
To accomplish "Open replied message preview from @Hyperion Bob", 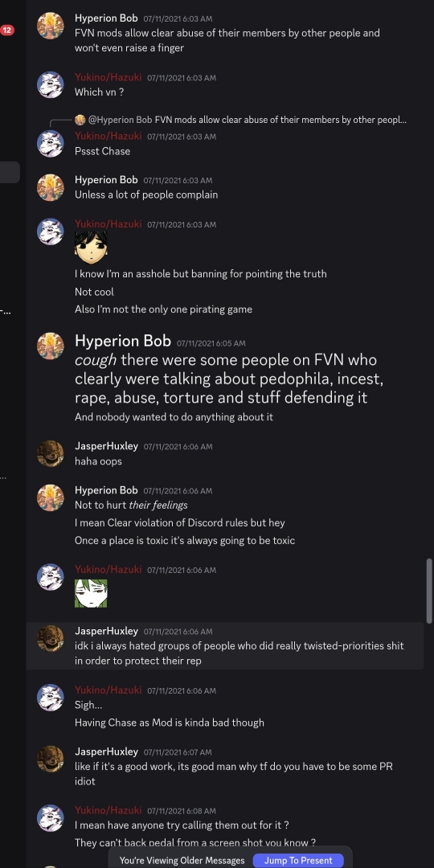I will point(241,120).
